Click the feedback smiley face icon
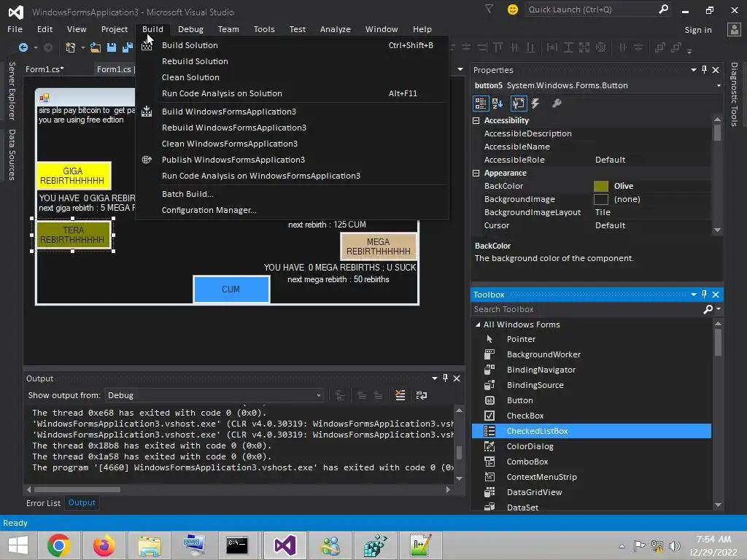The height and width of the screenshot is (560, 747). [513, 9]
